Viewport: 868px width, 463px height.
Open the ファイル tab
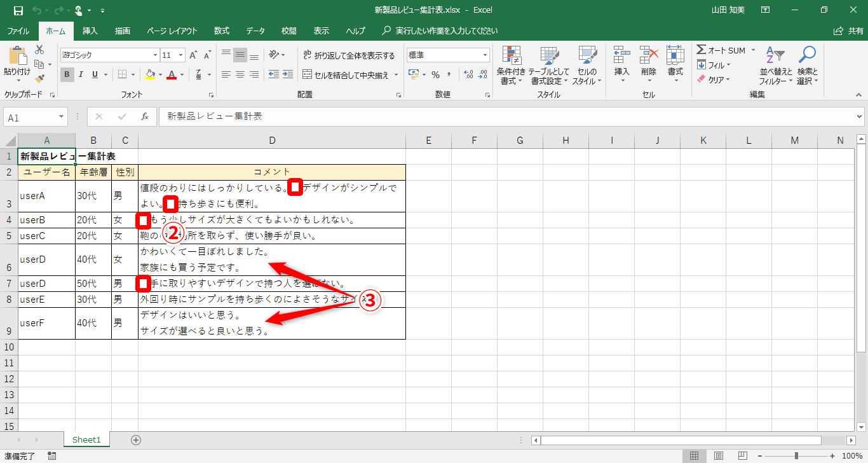[x=18, y=31]
